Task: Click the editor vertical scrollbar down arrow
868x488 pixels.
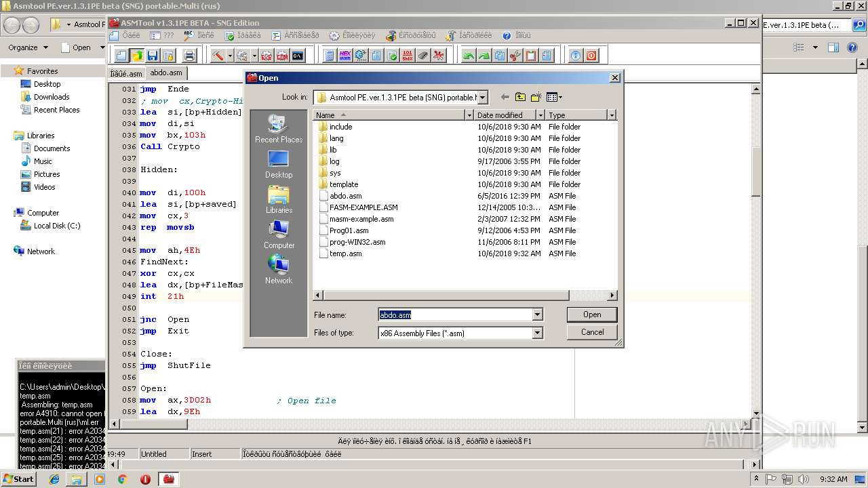Action: click(755, 413)
